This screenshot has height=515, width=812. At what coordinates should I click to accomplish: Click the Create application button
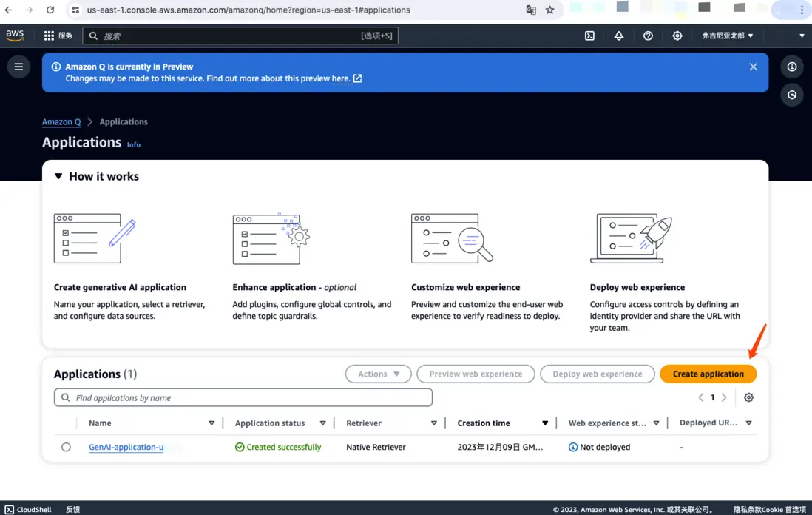click(708, 374)
